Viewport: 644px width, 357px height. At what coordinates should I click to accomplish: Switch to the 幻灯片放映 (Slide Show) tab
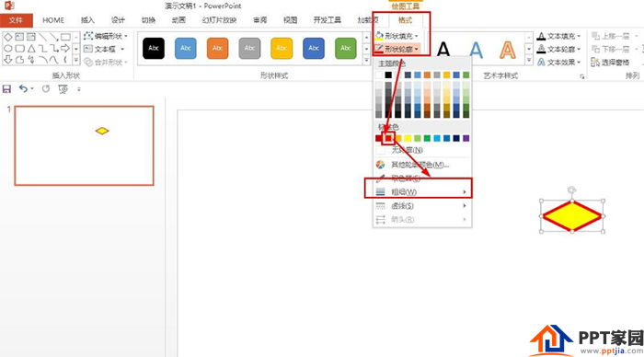point(219,20)
